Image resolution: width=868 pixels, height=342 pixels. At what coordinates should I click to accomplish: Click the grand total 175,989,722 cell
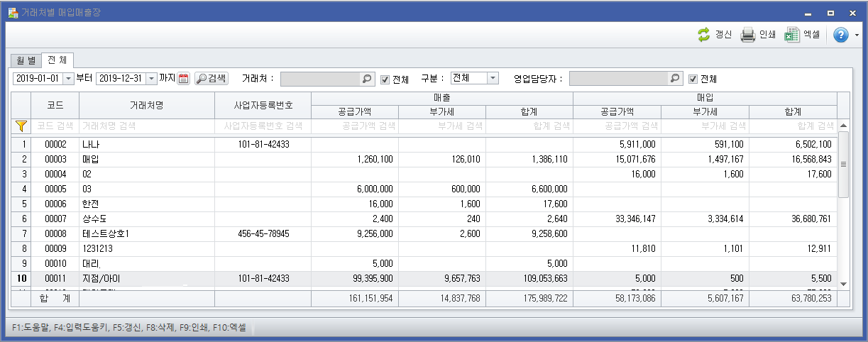[x=529, y=299]
